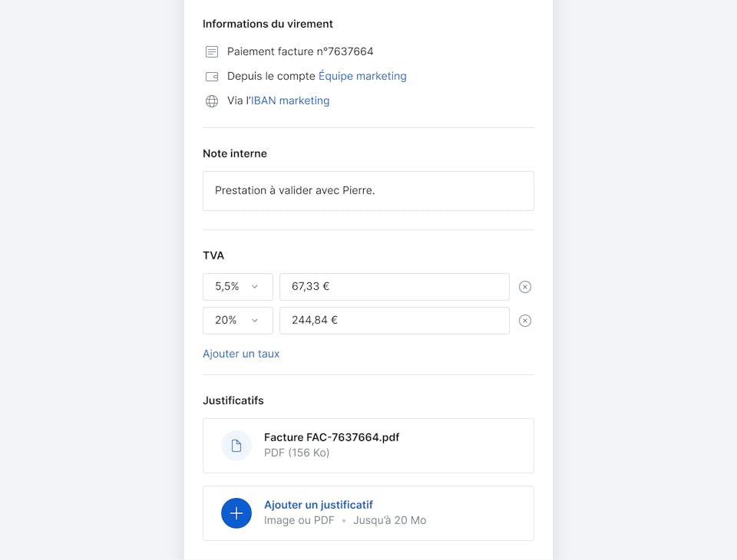Click the Informations du virement heading
The height and width of the screenshot is (560, 737).
pyautogui.click(x=268, y=24)
